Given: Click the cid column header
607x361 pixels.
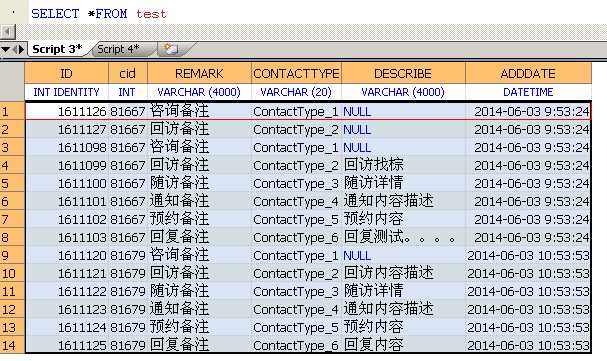Looking at the screenshot, I should click(127, 73).
